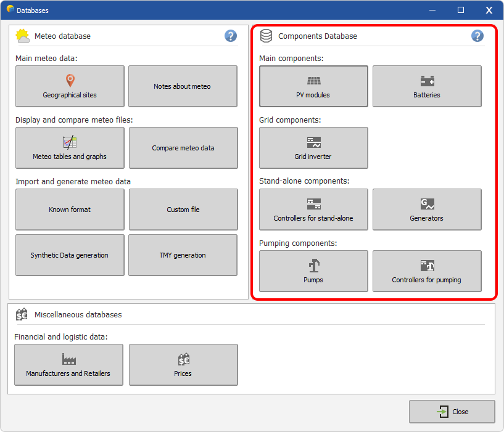The height and width of the screenshot is (432, 504).
Task: Open the Prices database
Action: coord(183,365)
